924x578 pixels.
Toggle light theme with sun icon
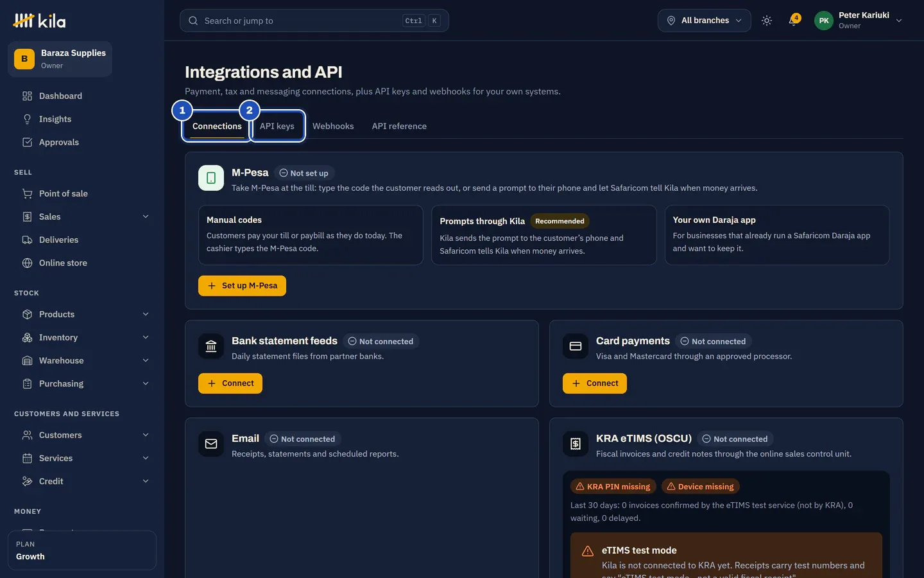point(766,21)
